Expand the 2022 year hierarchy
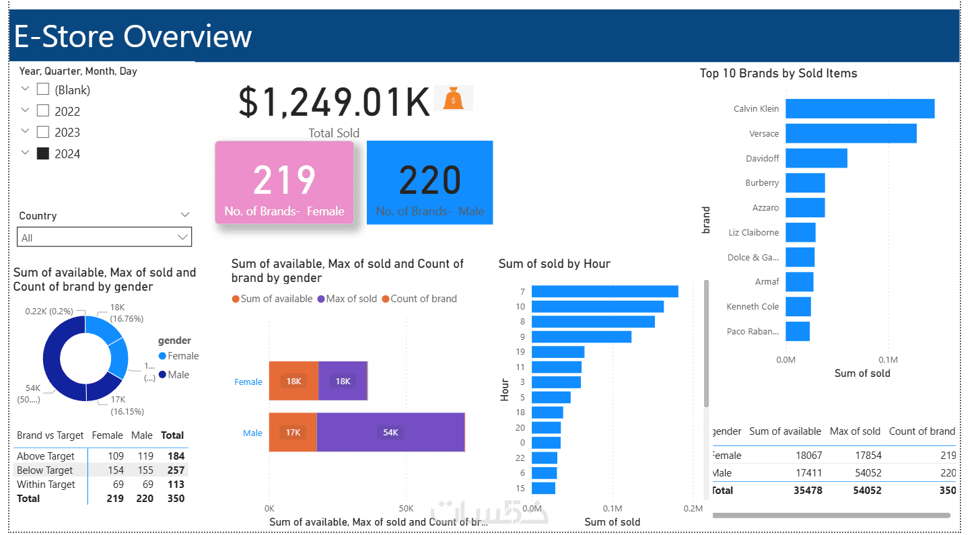Screen dimensions: 980x535 point(26,110)
